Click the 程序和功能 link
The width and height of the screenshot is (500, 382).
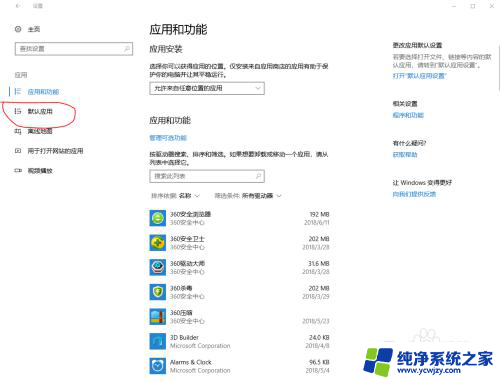click(408, 115)
